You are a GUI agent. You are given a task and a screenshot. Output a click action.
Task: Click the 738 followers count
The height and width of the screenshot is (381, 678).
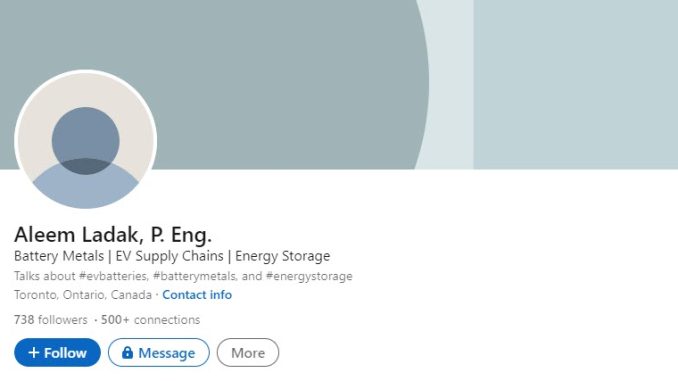pos(51,320)
